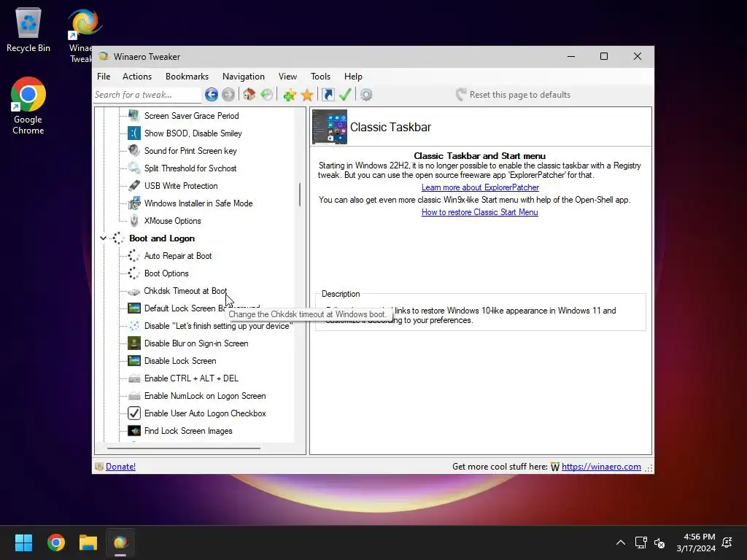The width and height of the screenshot is (747, 560).
Task: Select the Google Chrome desktop shortcut
Action: click(x=28, y=106)
